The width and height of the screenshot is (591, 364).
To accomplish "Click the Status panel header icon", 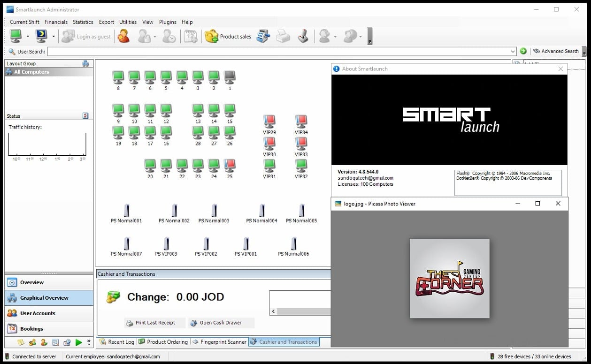I will pos(85,116).
